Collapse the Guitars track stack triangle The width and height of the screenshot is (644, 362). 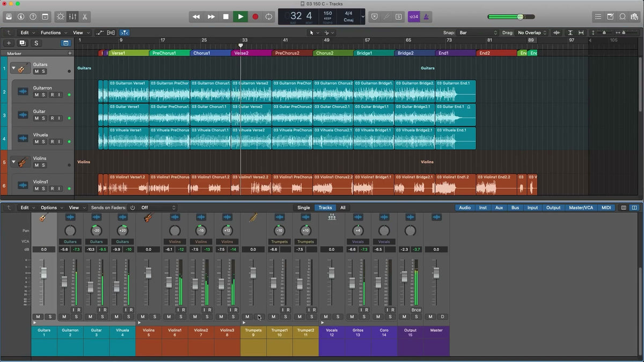[13, 68]
